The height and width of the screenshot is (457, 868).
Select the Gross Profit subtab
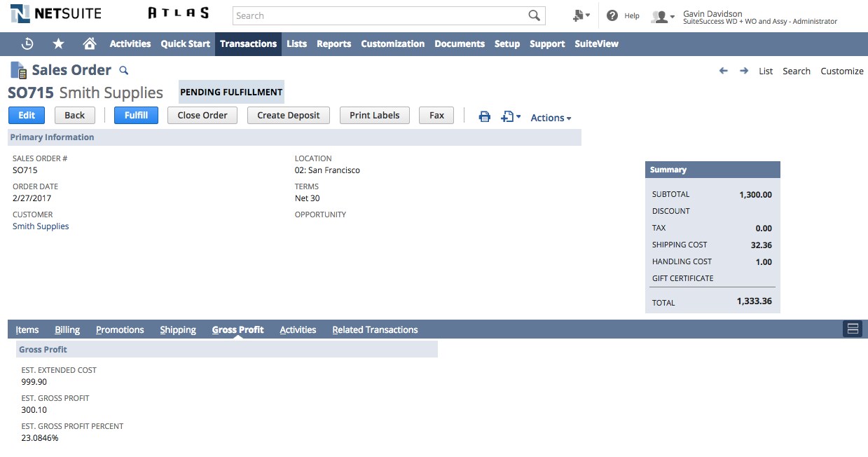(x=238, y=329)
